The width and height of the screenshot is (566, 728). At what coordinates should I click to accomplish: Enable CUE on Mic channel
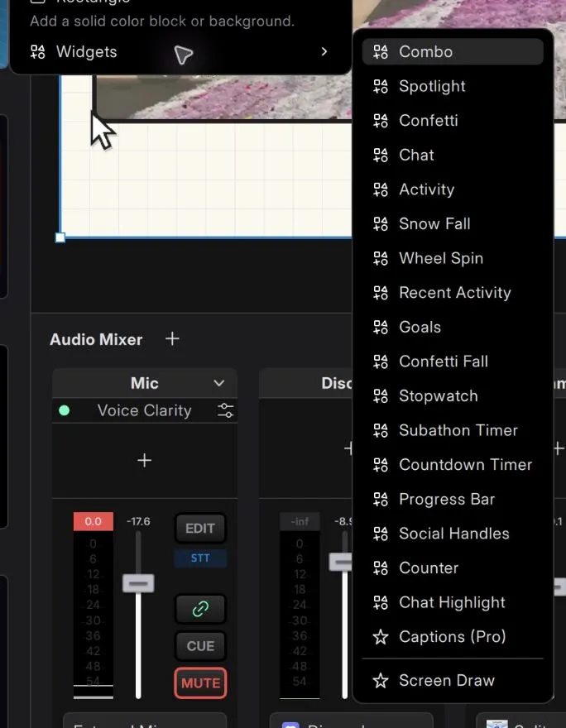point(200,646)
